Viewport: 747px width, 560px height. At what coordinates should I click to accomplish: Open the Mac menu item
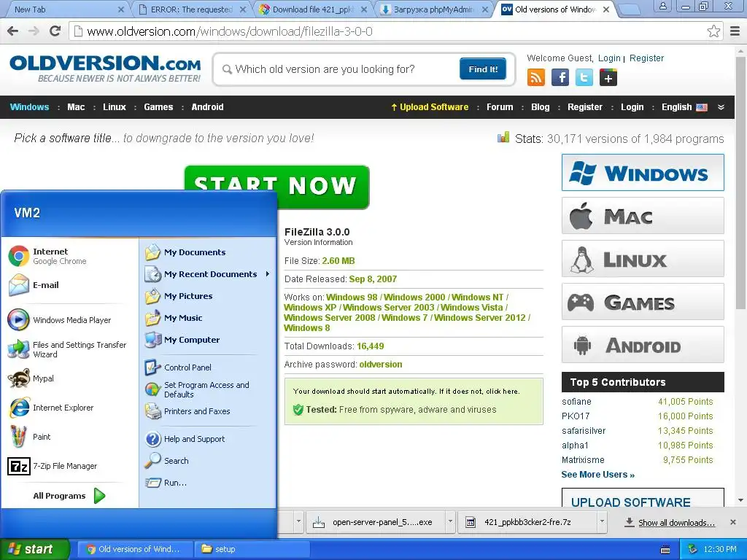click(x=76, y=107)
